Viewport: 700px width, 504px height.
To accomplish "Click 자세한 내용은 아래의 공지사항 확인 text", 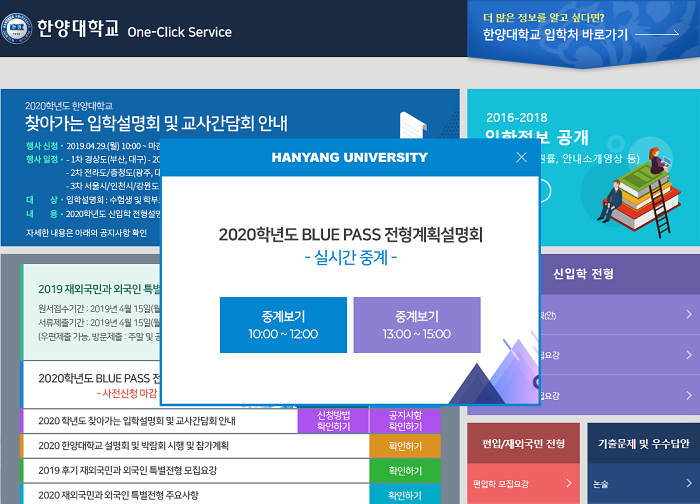I will click(86, 233).
